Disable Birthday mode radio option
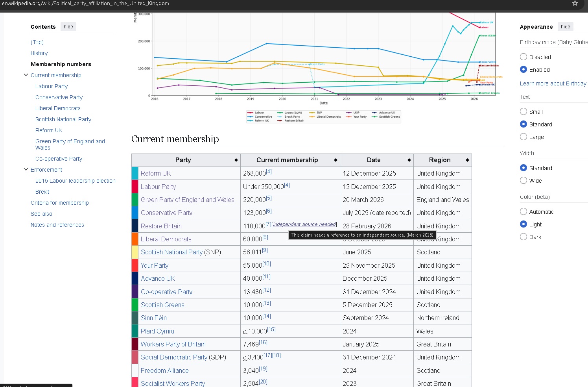588x387 pixels. click(523, 57)
